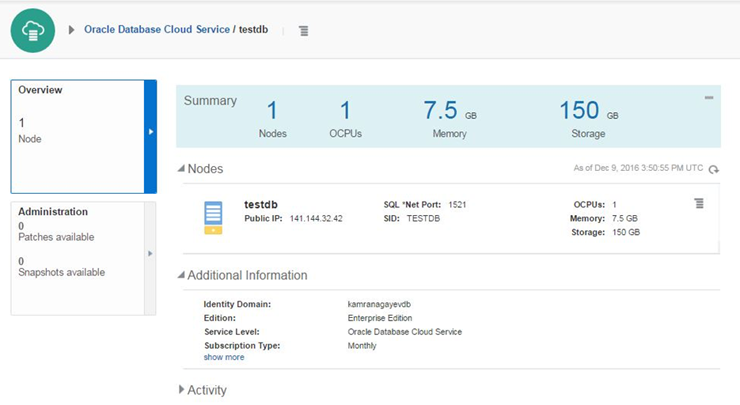Expand the Activity section
This screenshot has width=740, height=405.
[x=181, y=390]
